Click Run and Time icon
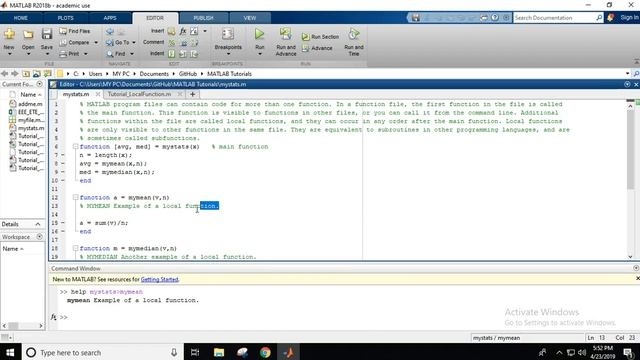 pyautogui.click(x=354, y=34)
